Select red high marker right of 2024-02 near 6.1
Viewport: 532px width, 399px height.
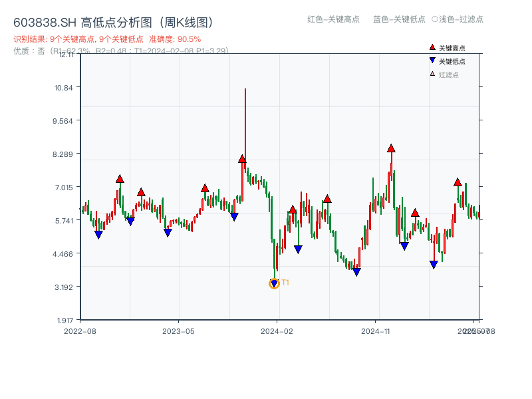[x=293, y=209]
